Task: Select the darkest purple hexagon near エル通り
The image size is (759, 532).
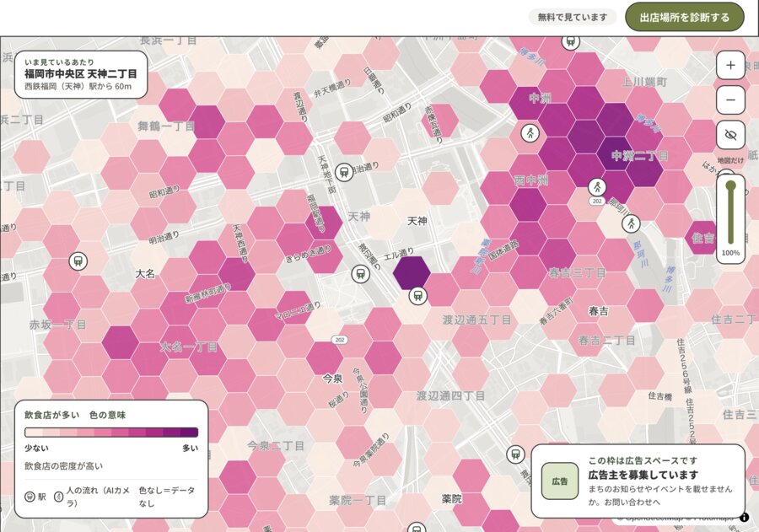Action: coord(412,273)
